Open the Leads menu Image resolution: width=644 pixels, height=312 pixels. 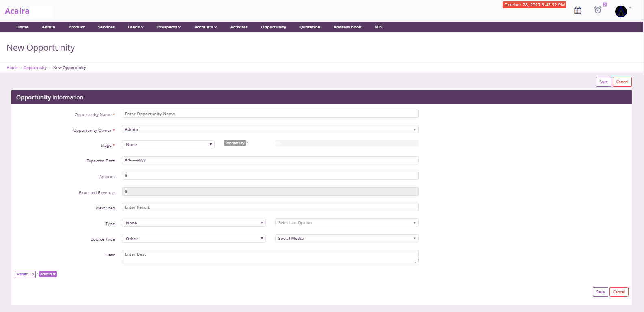136,27
